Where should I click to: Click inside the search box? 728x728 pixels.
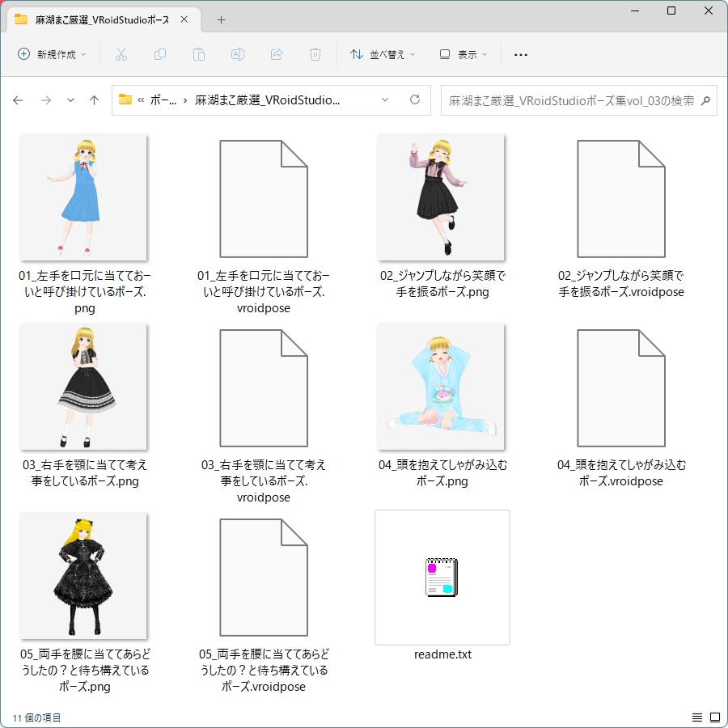[x=574, y=99]
